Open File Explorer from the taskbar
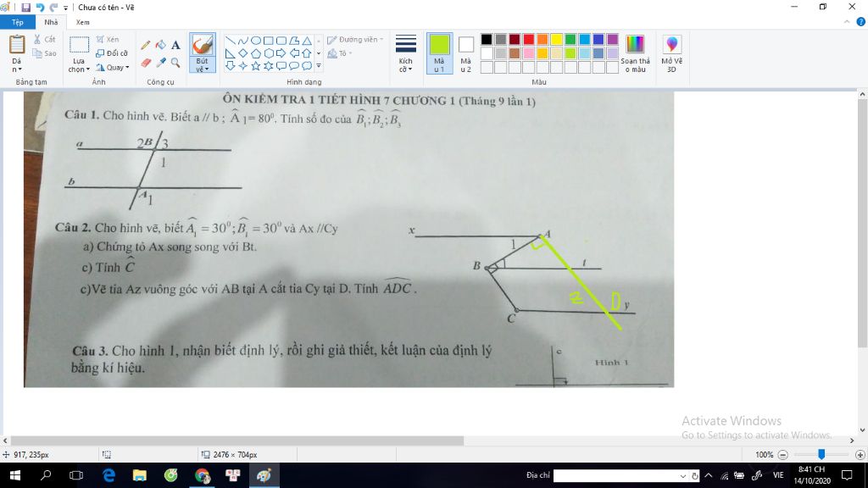The height and width of the screenshot is (488, 868). [x=140, y=475]
